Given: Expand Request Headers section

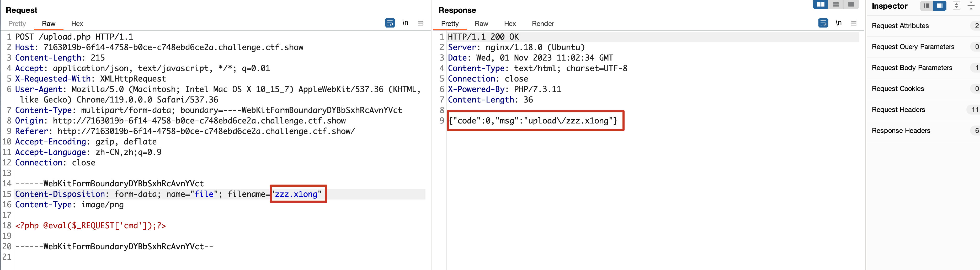Looking at the screenshot, I should point(923,110).
